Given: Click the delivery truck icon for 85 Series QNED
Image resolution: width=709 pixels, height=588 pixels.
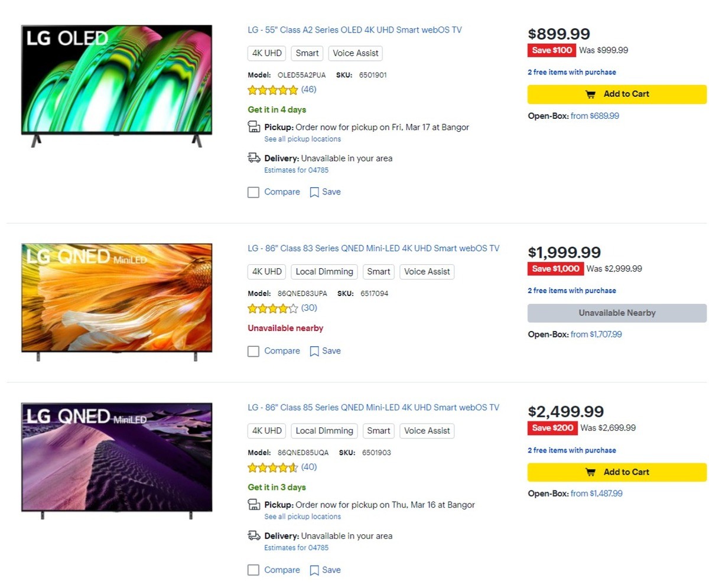Looking at the screenshot, I should (x=254, y=535).
